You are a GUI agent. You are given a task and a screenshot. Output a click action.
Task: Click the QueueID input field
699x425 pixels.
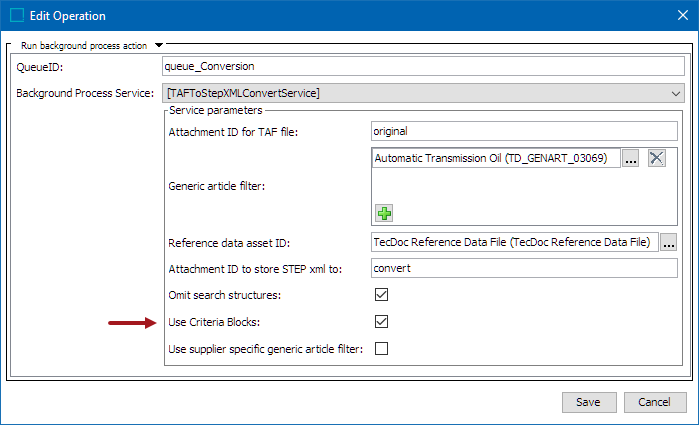[x=423, y=66]
